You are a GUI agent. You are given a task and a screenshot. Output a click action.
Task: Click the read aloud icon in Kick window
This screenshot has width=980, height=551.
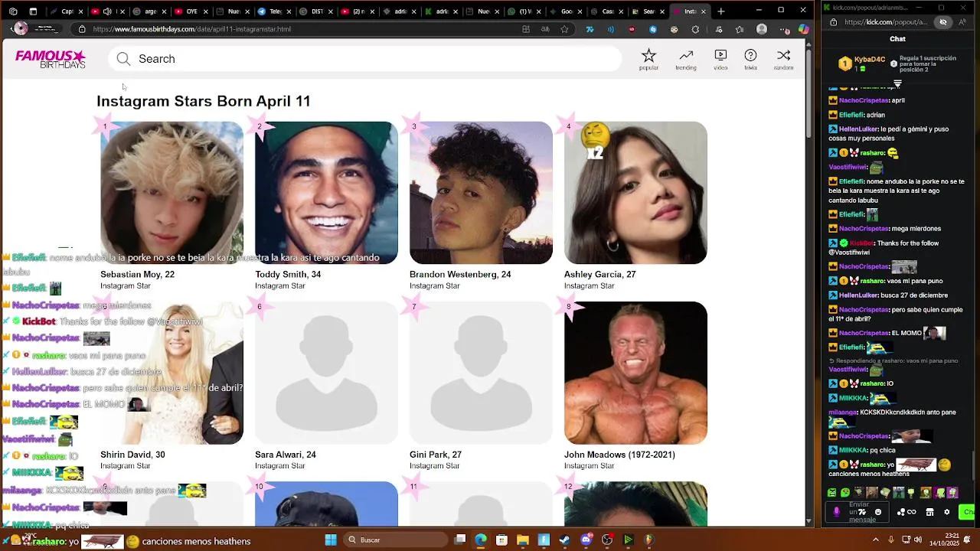tap(963, 22)
